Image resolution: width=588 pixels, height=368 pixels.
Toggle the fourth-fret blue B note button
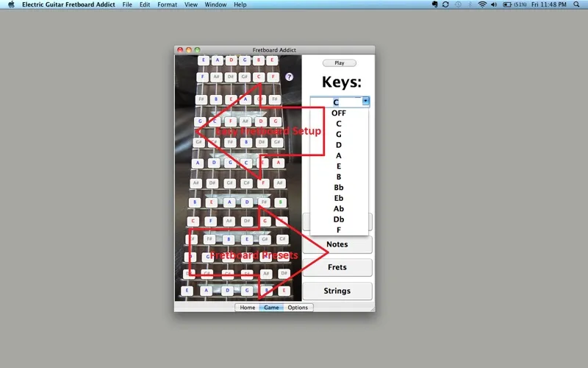coord(246,142)
